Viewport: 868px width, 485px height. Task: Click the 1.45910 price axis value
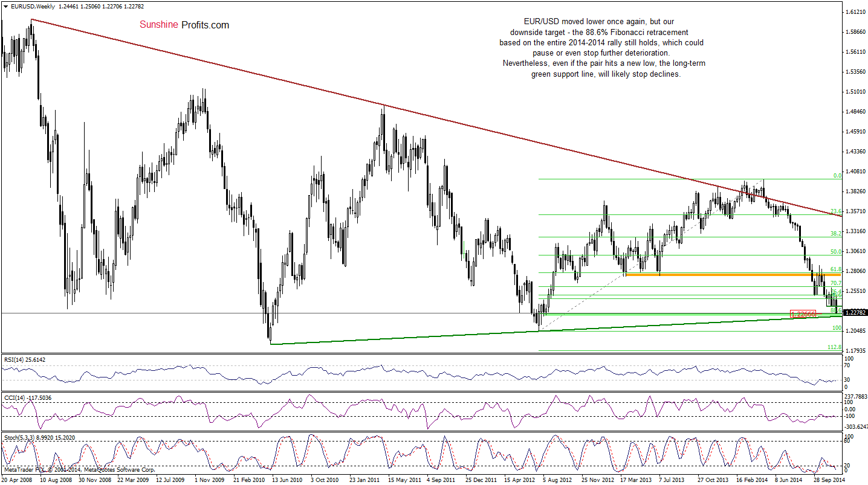coord(855,132)
